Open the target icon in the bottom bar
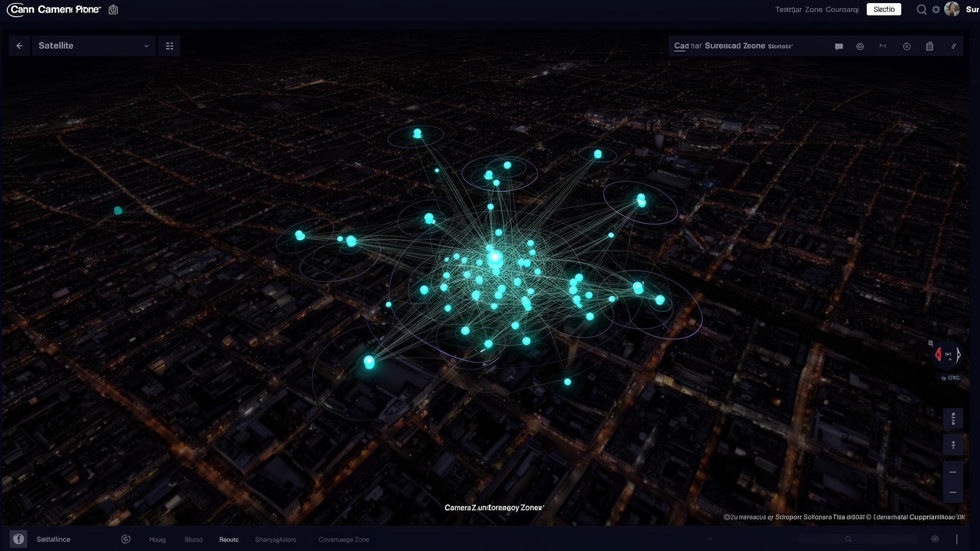980x551 pixels. [126, 539]
